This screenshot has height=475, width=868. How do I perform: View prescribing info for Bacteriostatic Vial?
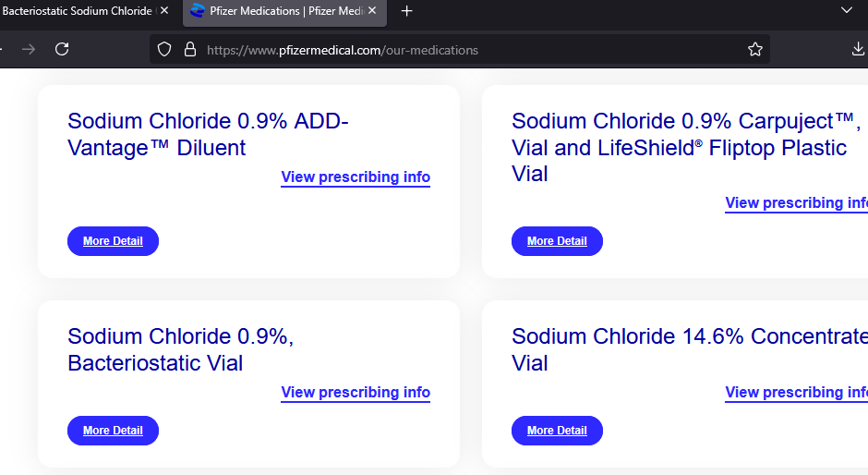(356, 393)
